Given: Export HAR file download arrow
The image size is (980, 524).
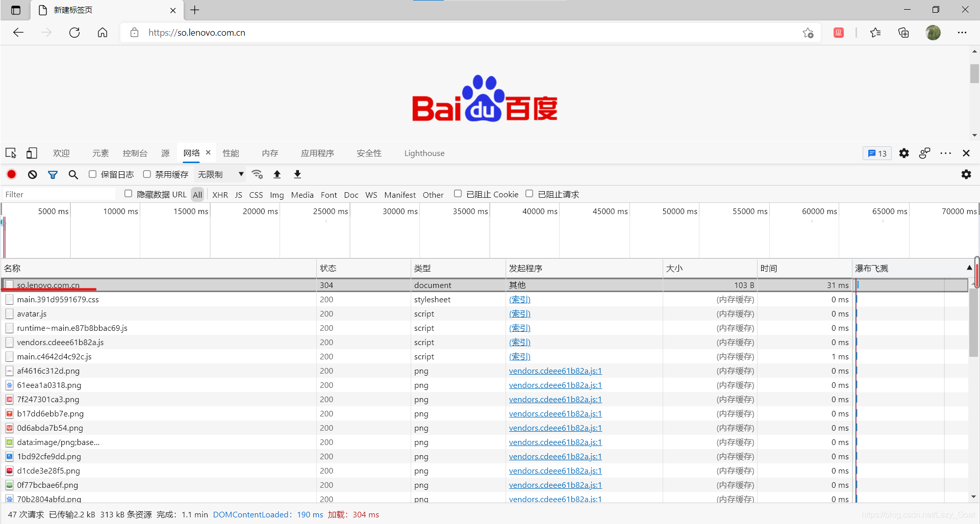Looking at the screenshot, I should [x=297, y=174].
